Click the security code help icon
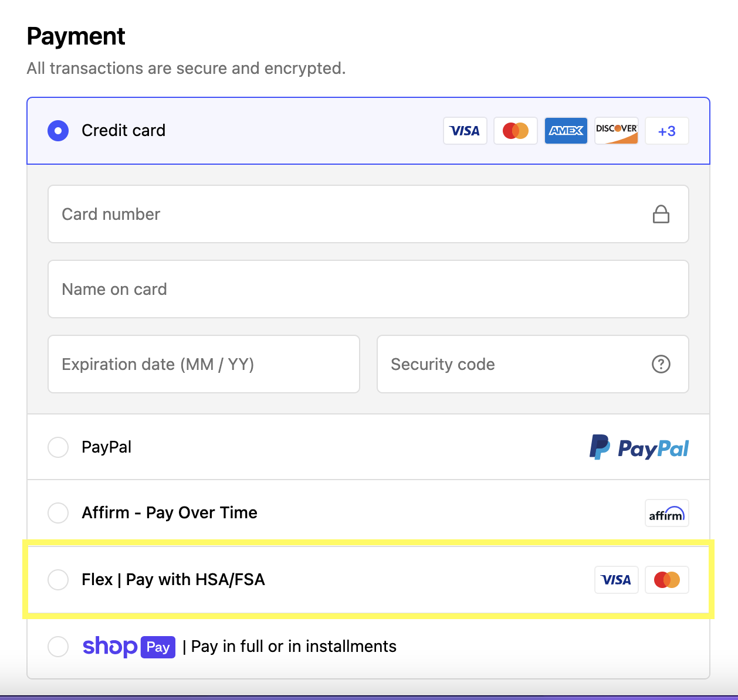The height and width of the screenshot is (700, 738). pos(661,364)
